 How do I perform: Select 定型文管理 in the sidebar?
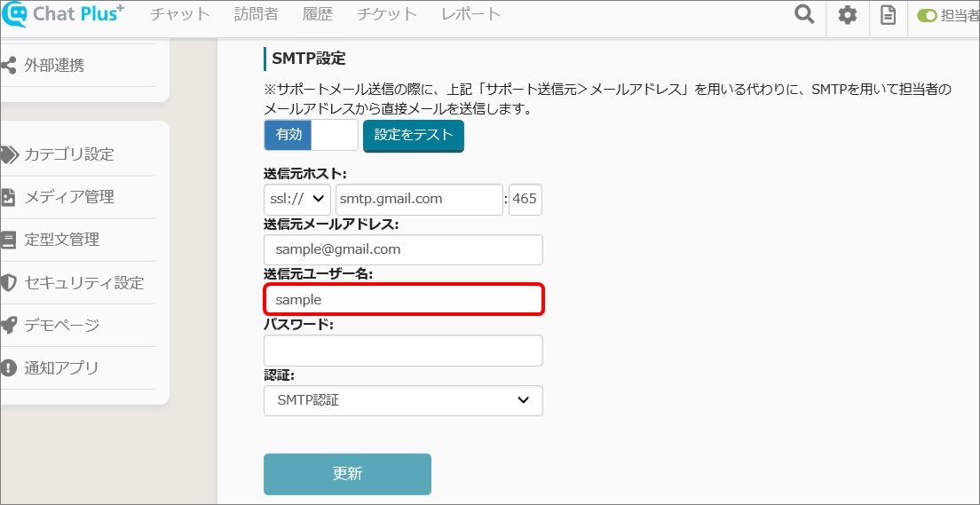coord(62,240)
